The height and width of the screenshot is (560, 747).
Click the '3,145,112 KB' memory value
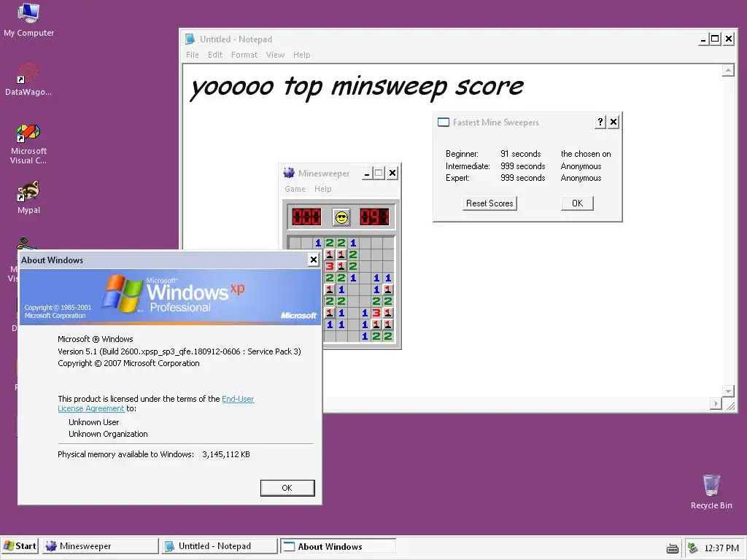(x=226, y=454)
